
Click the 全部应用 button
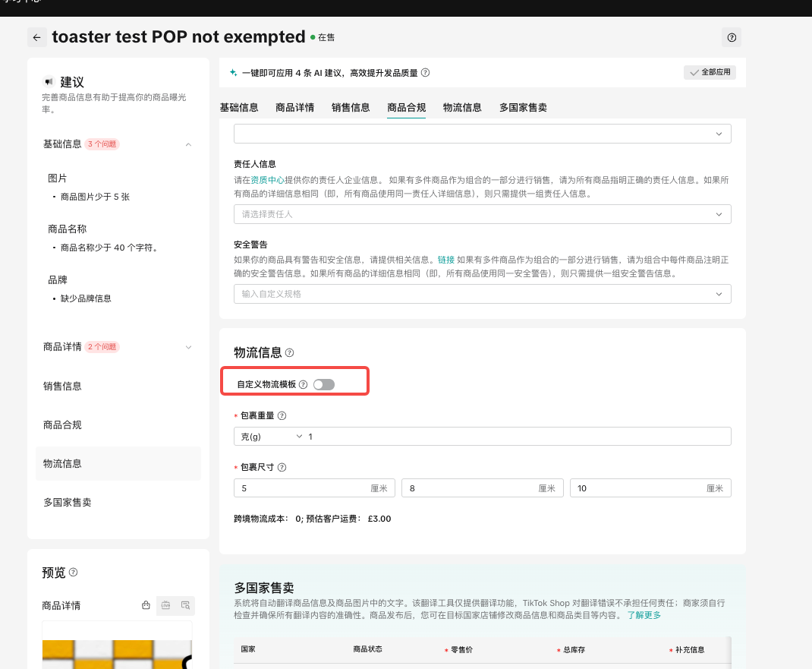[710, 72]
